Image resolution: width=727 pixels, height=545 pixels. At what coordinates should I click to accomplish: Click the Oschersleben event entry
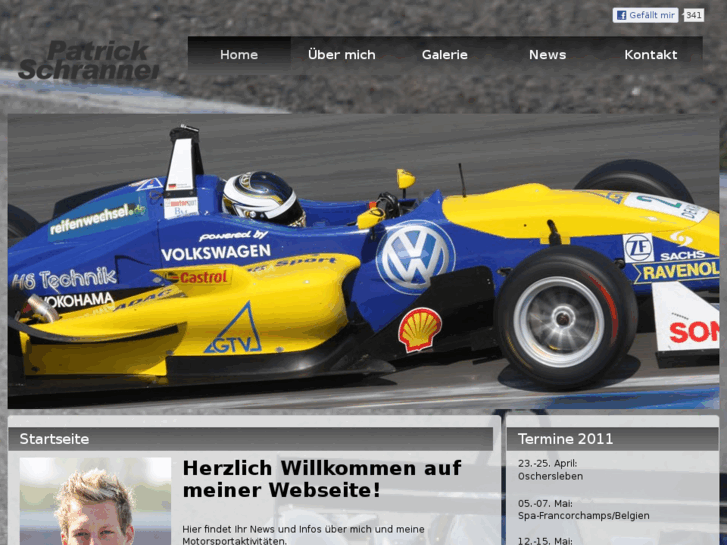550,476
